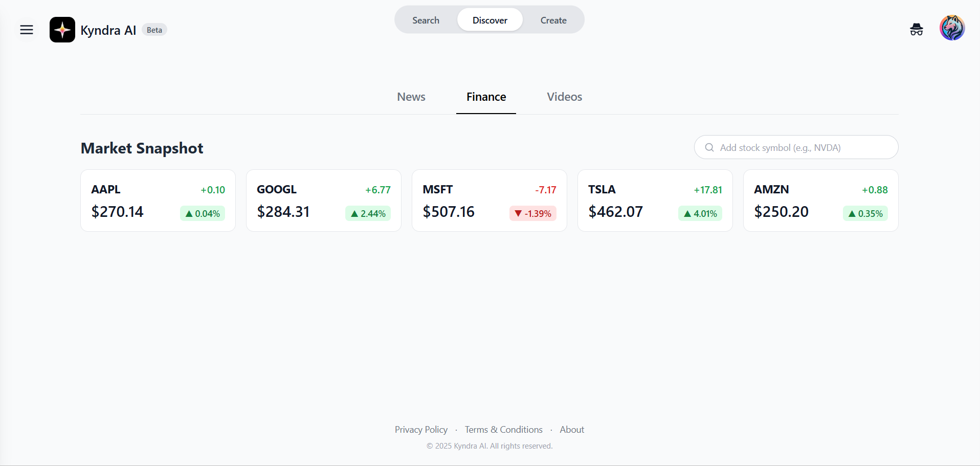Open the AMZN stock card
980x466 pixels.
click(821, 201)
